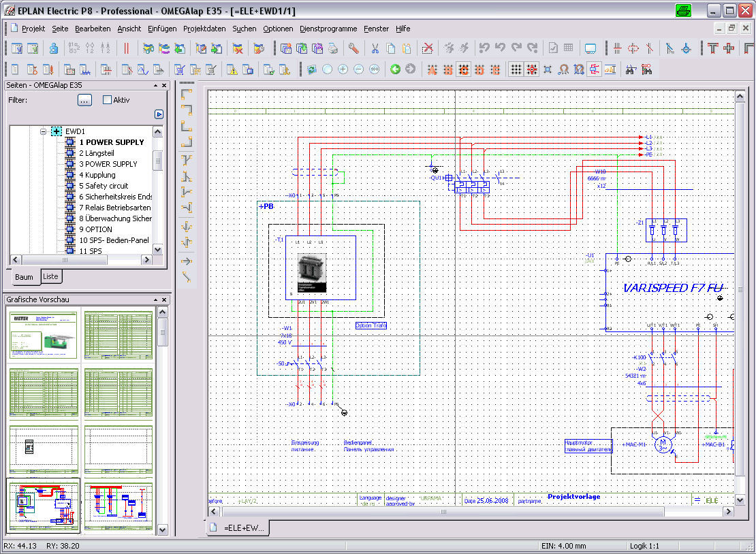This screenshot has height=554, width=756.
Task: Click the page tree scroll up arrow
Action: pos(157,131)
